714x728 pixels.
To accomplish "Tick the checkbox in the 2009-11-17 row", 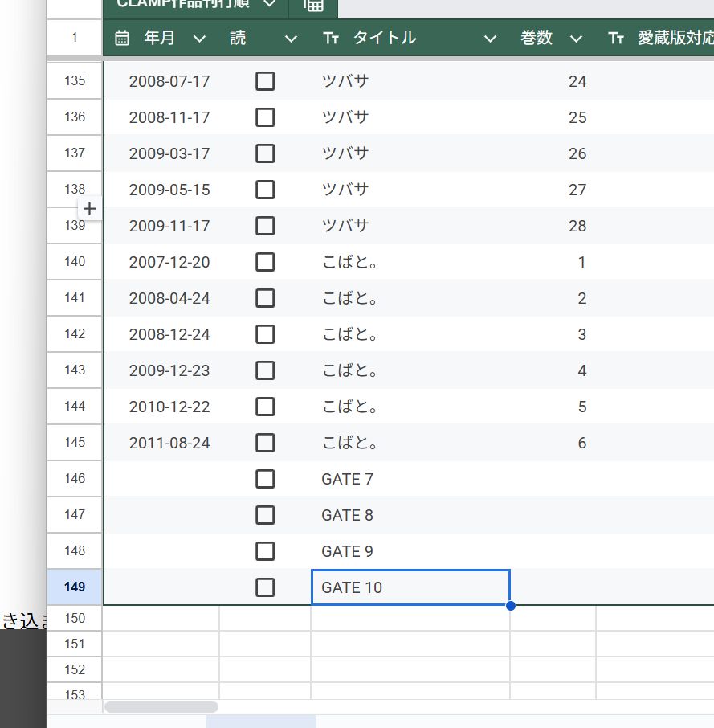I will click(x=265, y=226).
